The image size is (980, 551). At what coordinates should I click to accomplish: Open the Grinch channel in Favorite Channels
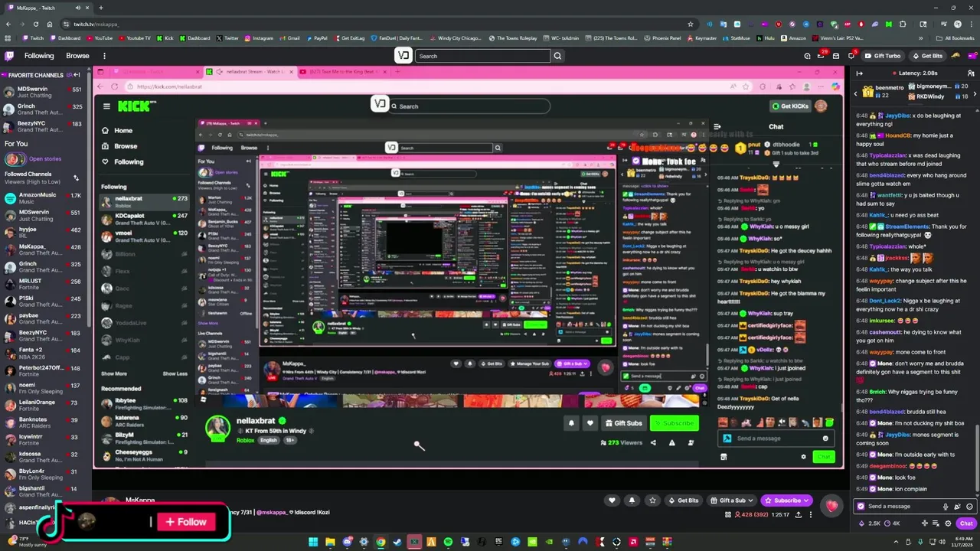pyautogui.click(x=45, y=109)
